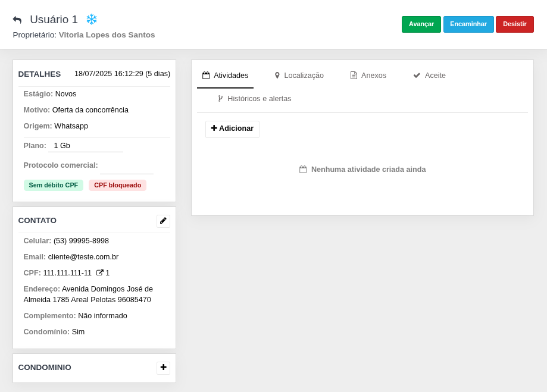Click the blue Encaminhar button

click(468, 24)
